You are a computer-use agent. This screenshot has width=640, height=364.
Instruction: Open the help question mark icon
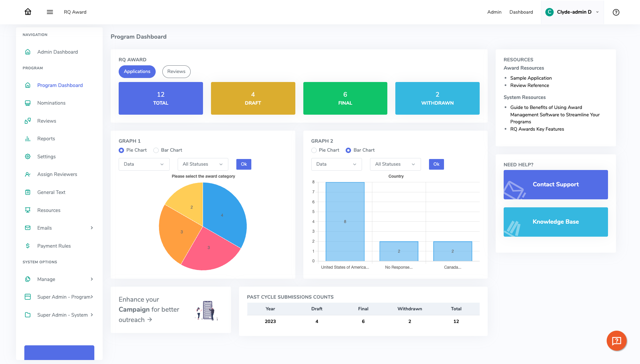(616, 12)
